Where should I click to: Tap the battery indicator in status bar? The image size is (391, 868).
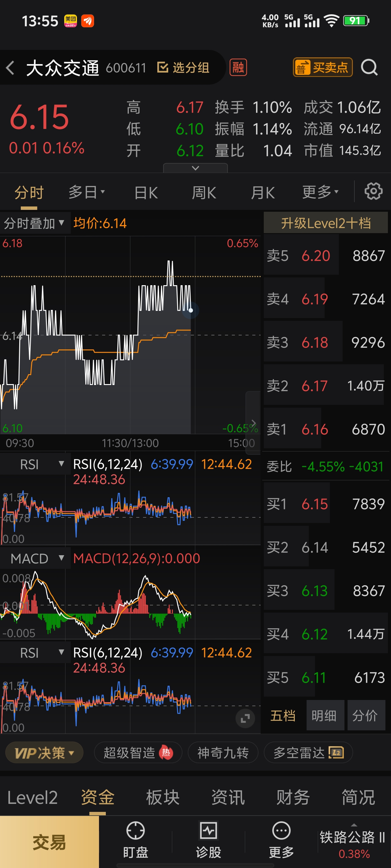tap(356, 21)
